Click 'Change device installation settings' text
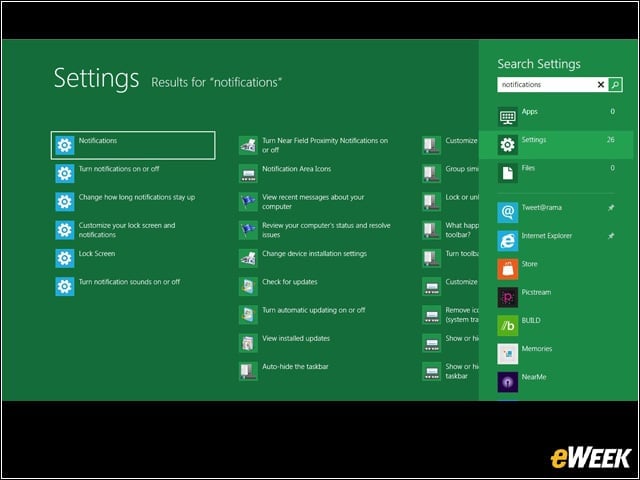The height and width of the screenshot is (480, 640). coord(314,254)
